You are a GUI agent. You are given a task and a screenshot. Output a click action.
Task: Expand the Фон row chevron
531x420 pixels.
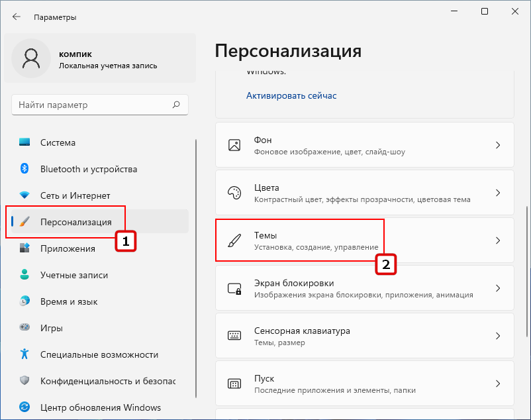(x=498, y=145)
